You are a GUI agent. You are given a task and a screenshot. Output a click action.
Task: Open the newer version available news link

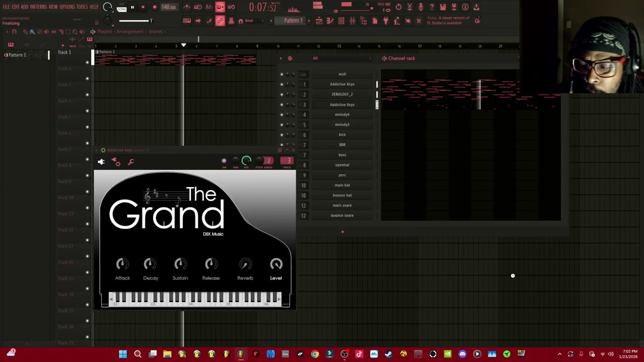(x=448, y=21)
